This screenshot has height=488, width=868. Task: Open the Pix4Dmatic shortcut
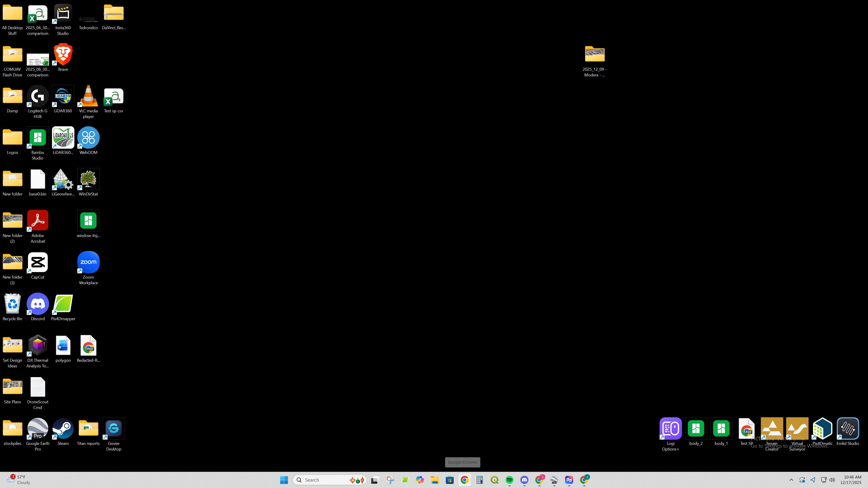pos(822,432)
